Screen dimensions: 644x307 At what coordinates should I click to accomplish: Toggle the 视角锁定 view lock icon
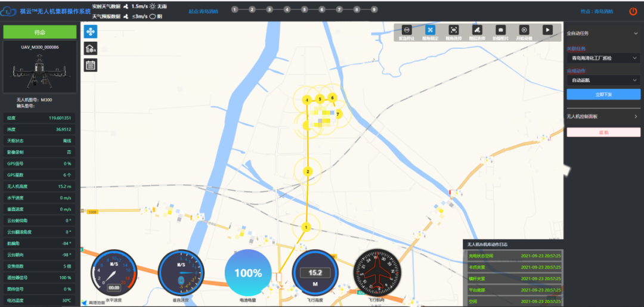click(x=430, y=30)
